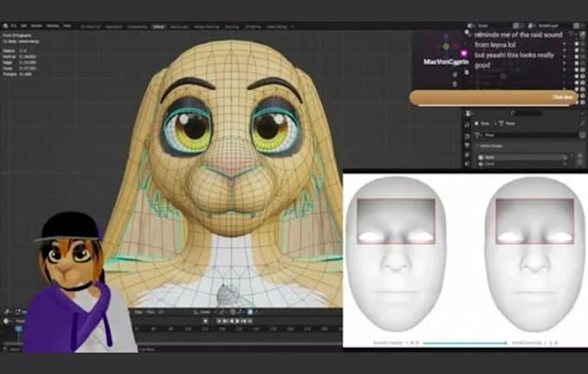The image size is (588, 374).
Task: Click the outliner filter funnel icon
Action: pyautogui.click(x=571, y=35)
